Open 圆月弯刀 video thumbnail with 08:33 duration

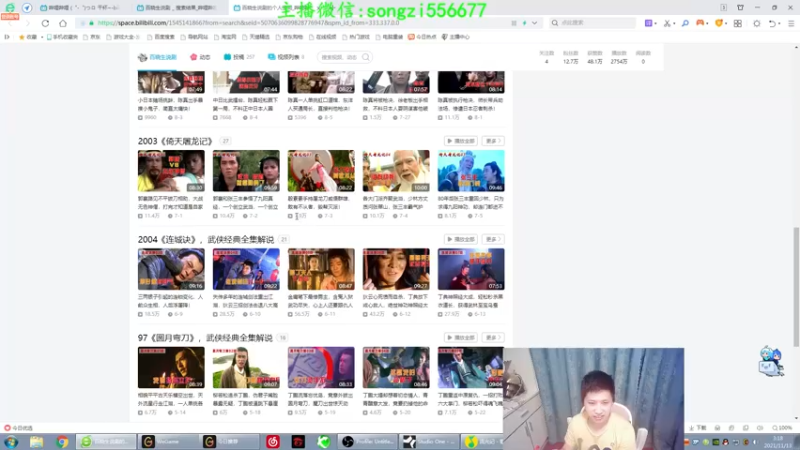(321, 368)
